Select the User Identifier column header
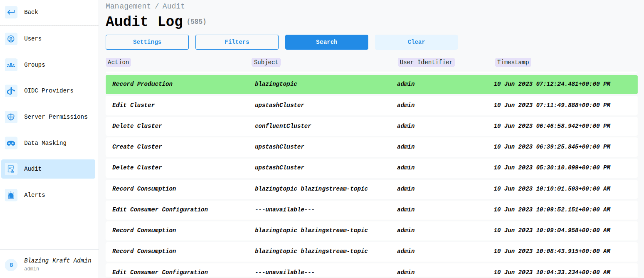The width and height of the screenshot is (644, 278). tap(426, 62)
